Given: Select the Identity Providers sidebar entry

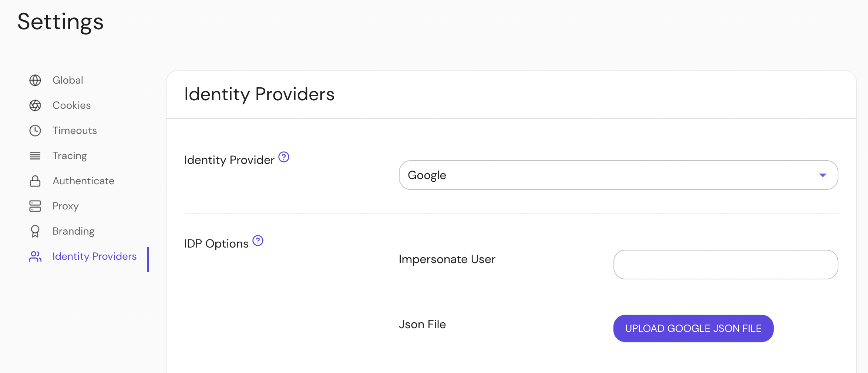Looking at the screenshot, I should (x=94, y=256).
